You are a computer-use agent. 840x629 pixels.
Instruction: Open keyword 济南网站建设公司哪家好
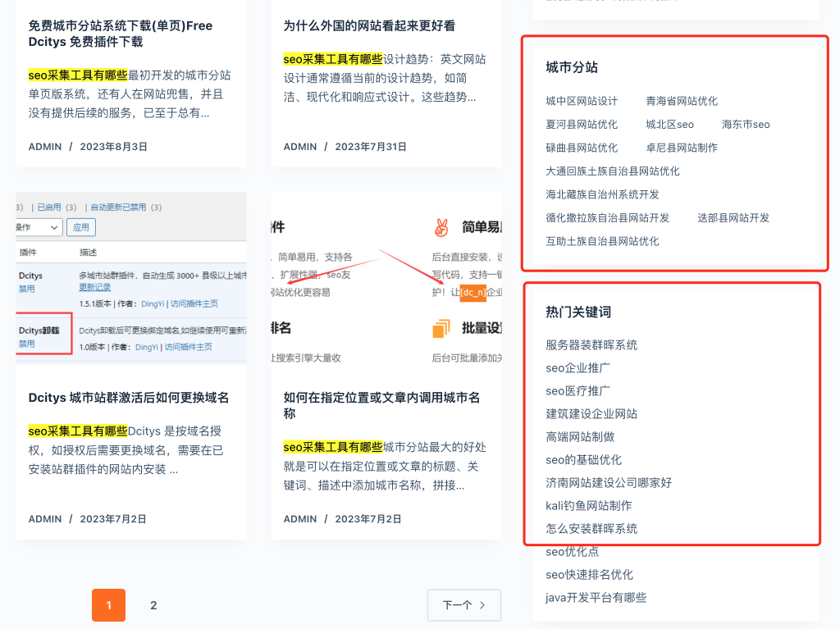pos(609,483)
